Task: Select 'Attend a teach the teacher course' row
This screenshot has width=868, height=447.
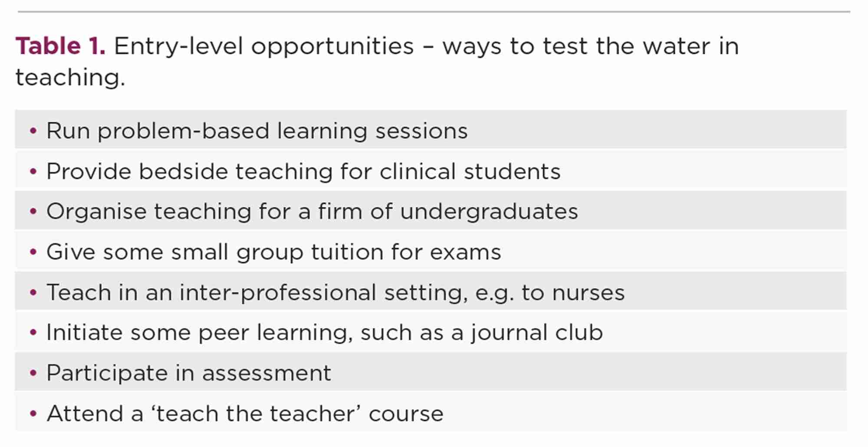Action: pyautogui.click(x=431, y=412)
